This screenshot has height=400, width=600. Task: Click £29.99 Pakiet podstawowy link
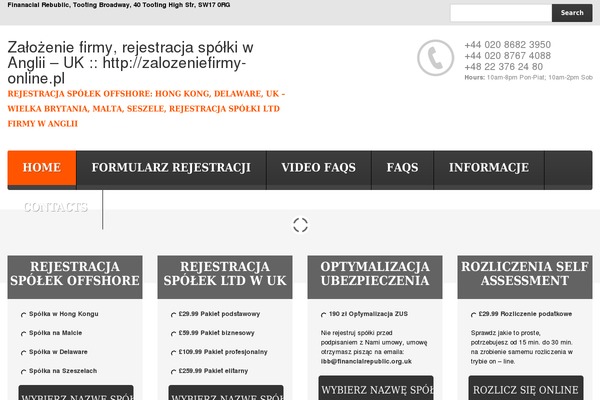tap(219, 314)
